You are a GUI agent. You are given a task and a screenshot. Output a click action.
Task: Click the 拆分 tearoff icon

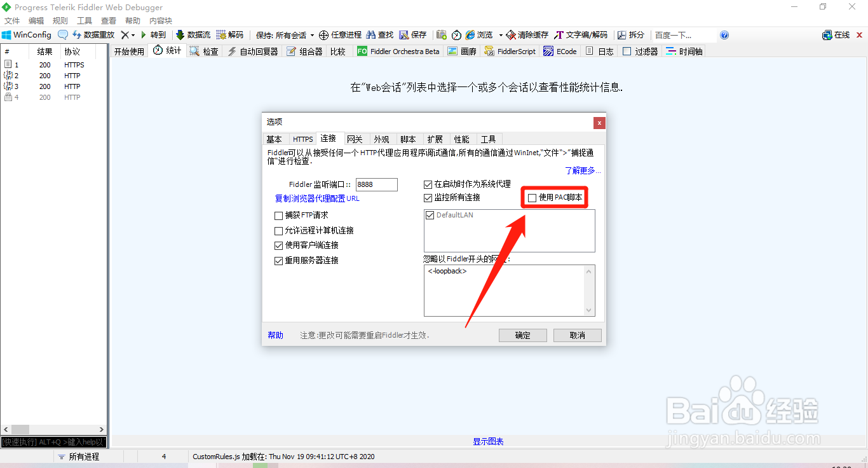point(621,35)
